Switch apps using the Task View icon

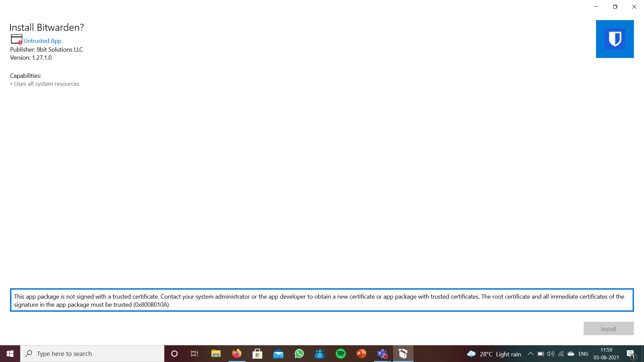click(194, 354)
